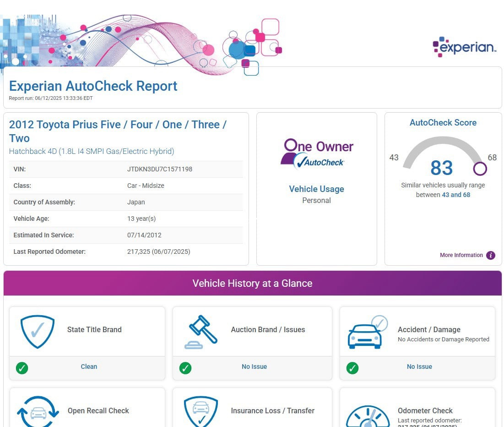The width and height of the screenshot is (504, 427).
Task: Click the odometer value 217,325 (06/07/2025)
Action: pyautogui.click(x=159, y=252)
